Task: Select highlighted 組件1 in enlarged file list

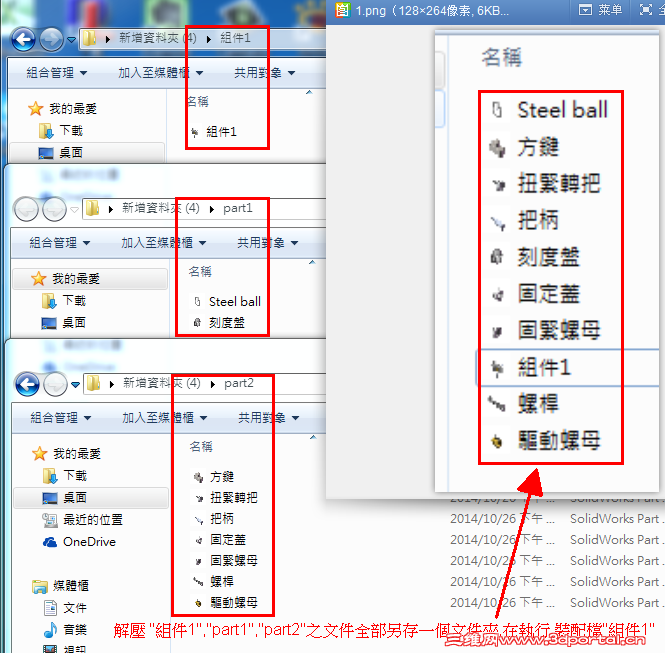Action: coord(568,368)
